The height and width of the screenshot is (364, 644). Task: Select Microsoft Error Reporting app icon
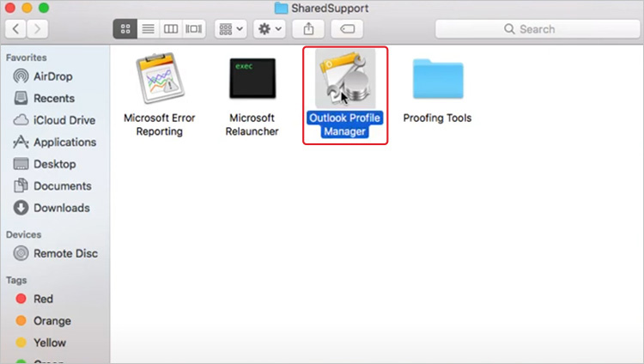coord(160,78)
